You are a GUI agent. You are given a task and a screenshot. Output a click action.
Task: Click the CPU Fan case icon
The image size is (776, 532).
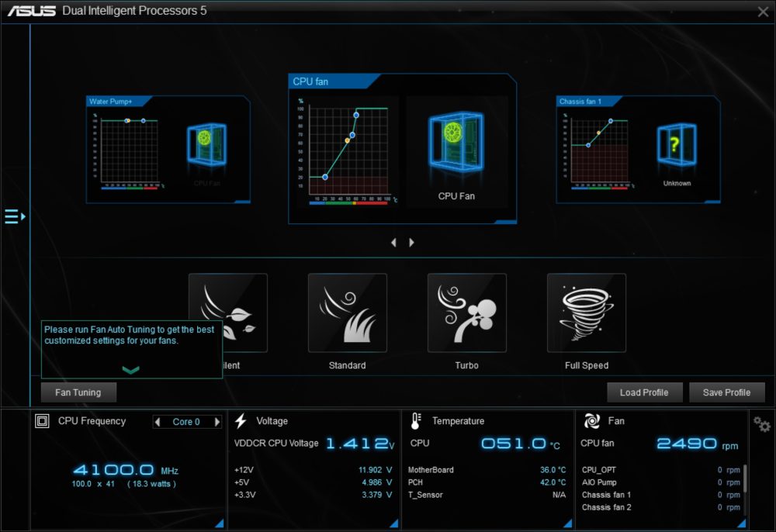coord(456,143)
